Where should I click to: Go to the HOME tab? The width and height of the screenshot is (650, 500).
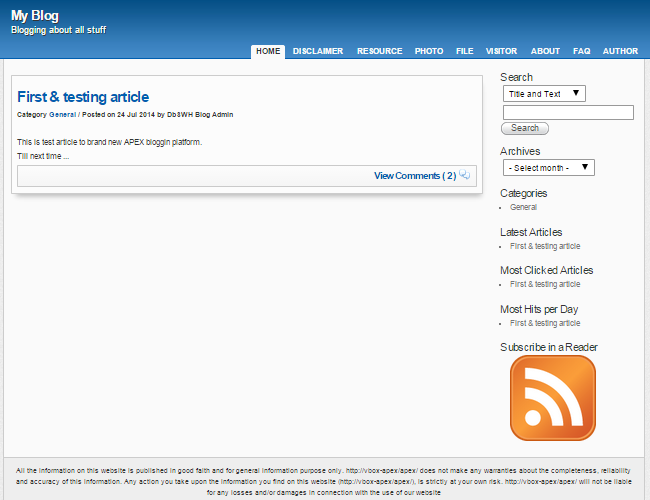[268, 51]
